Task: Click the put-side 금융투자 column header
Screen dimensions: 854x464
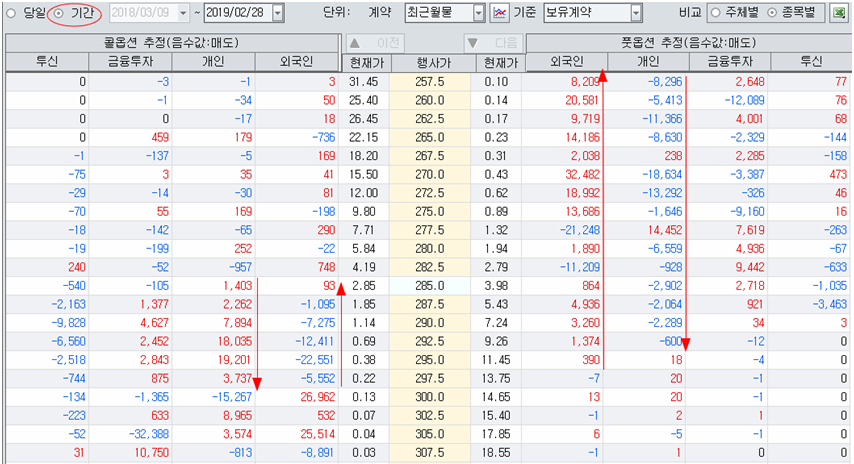Action: click(730, 62)
